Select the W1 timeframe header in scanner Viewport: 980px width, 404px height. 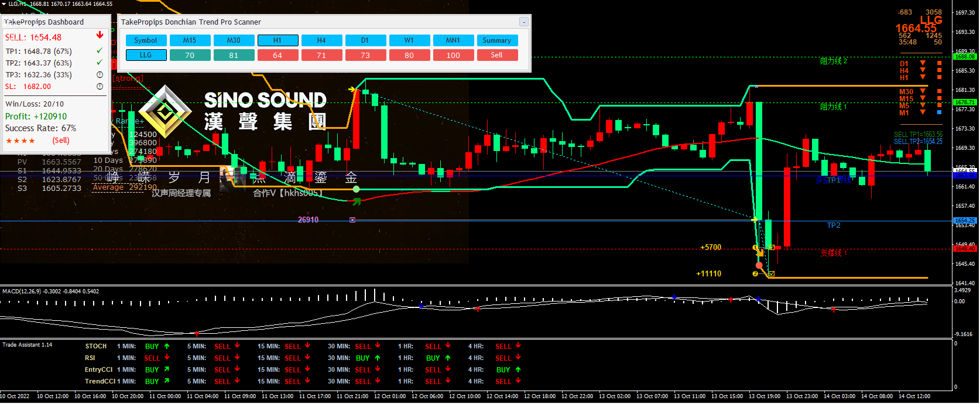[x=409, y=40]
